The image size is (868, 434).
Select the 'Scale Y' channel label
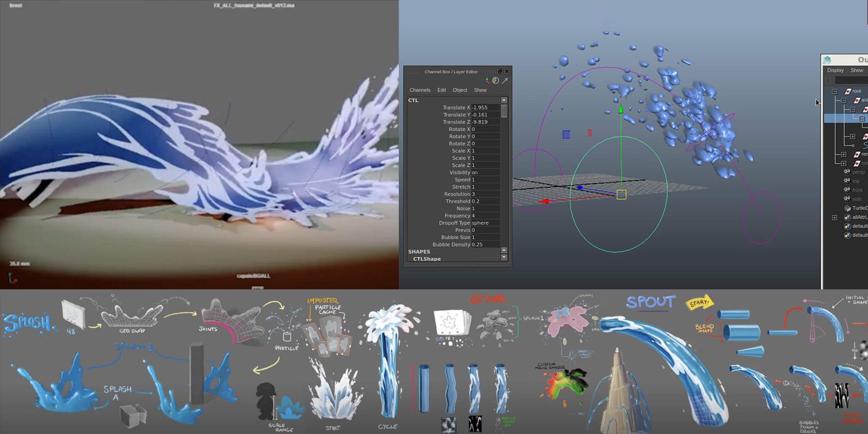point(461,158)
